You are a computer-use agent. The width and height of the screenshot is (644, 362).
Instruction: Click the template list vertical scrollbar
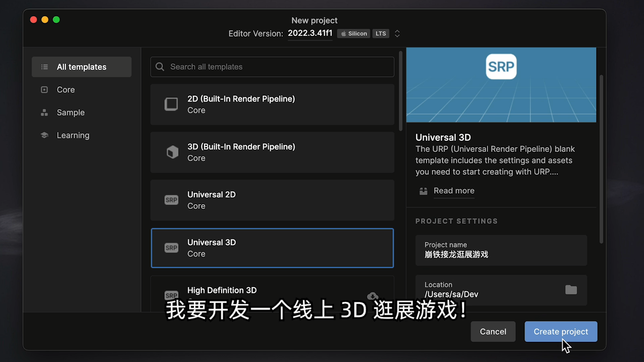400,90
